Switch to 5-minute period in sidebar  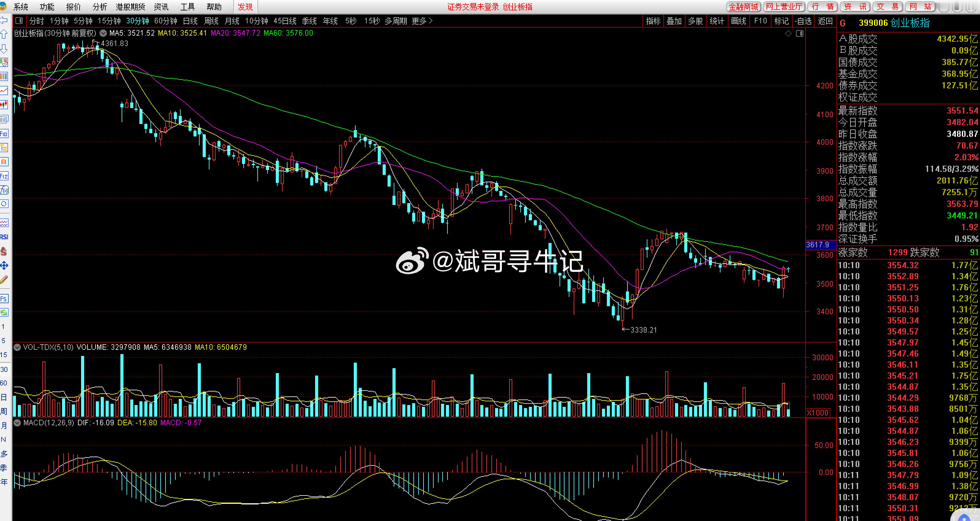coord(3,341)
